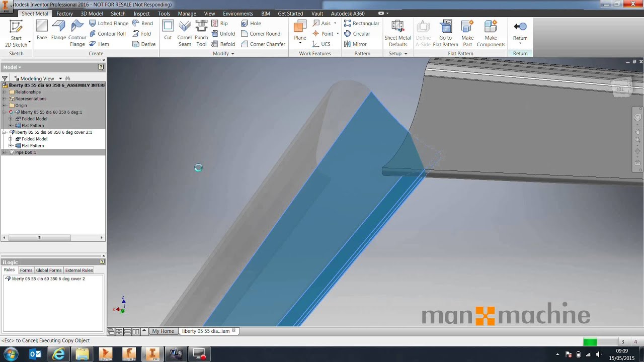Create a work Plane
The height and width of the screenshot is (362, 644).
[300, 31]
